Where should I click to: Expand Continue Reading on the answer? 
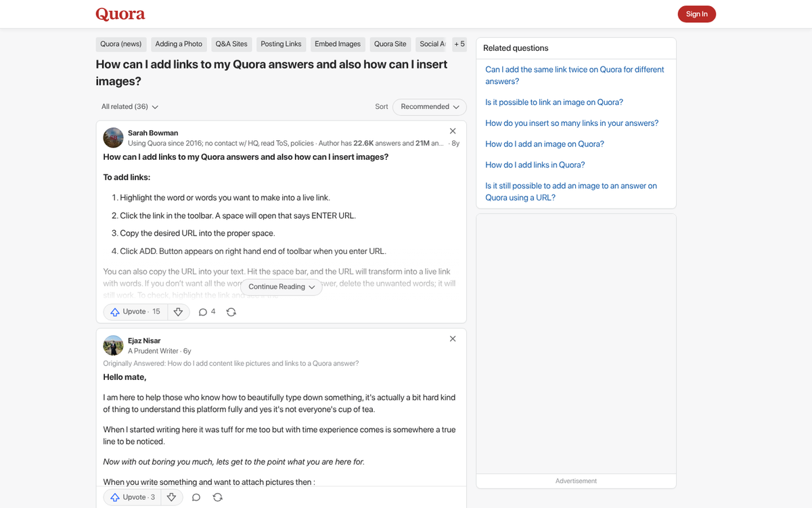tap(281, 287)
